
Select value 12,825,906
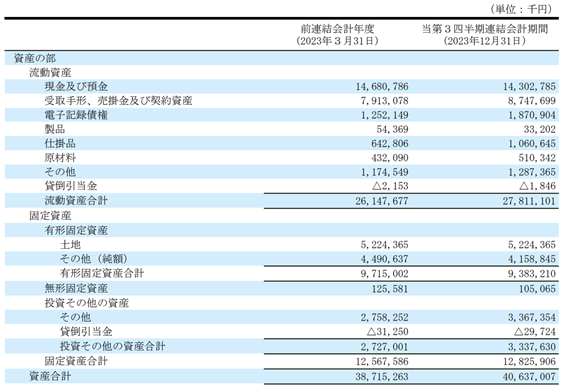click(x=529, y=361)
